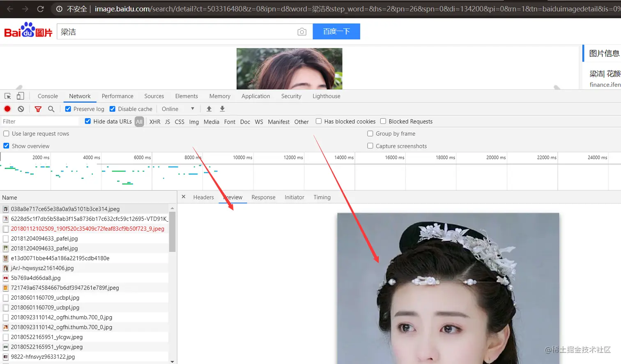This screenshot has width=621, height=364.
Task: Clear the network log
Action: click(x=21, y=109)
